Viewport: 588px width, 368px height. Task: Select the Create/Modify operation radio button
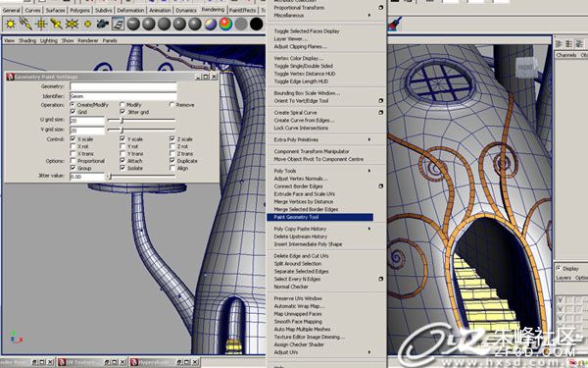73,105
